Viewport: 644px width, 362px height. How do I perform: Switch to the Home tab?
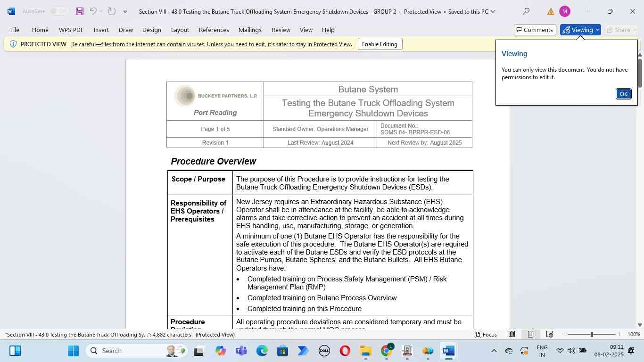[x=40, y=30]
